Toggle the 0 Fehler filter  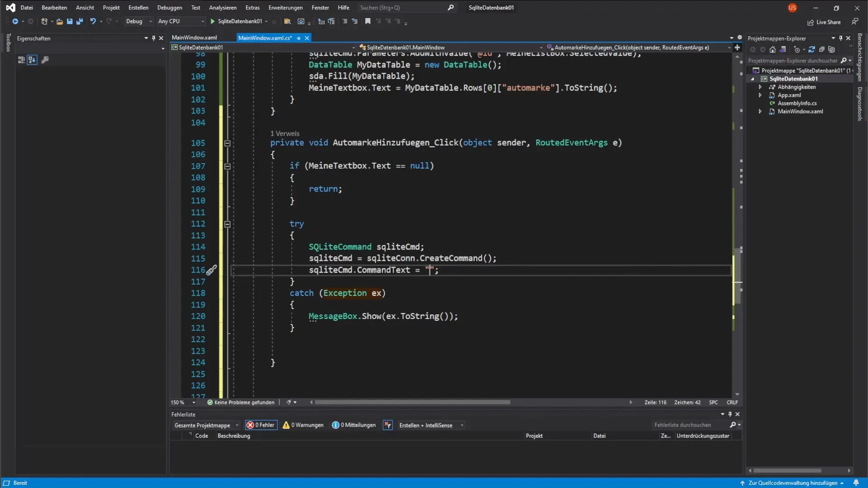261,425
